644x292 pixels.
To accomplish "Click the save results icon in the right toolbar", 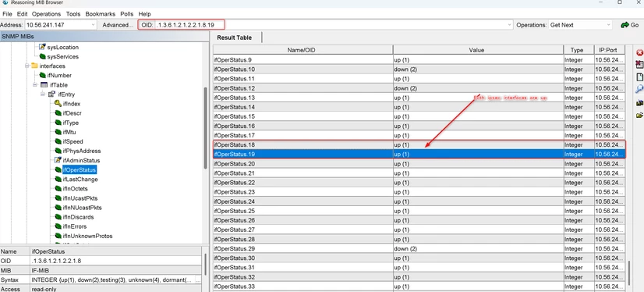I will click(639, 103).
